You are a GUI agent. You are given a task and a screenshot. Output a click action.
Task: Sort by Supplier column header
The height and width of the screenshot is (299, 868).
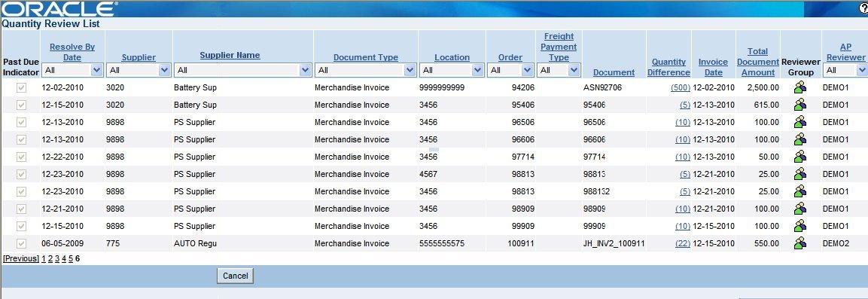point(139,57)
